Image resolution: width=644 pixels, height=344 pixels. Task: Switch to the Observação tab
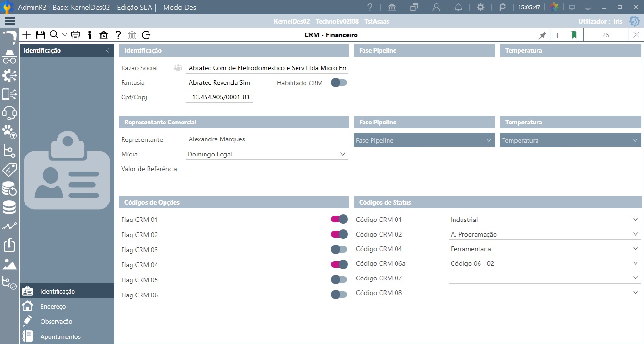pos(67,321)
